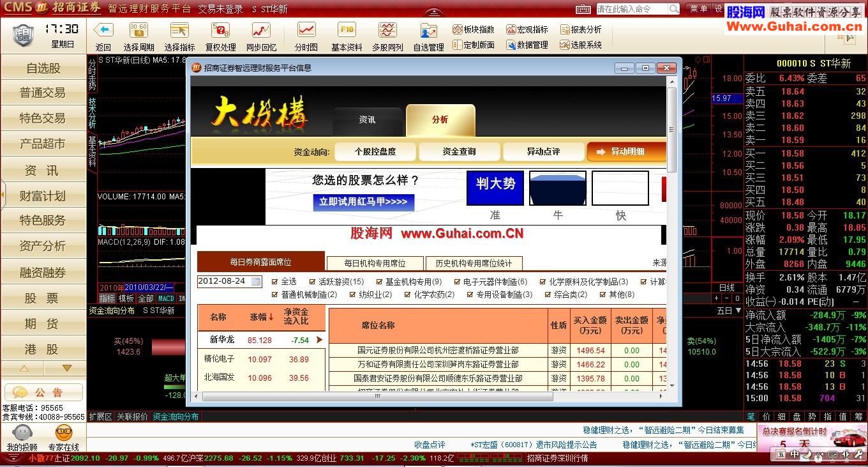Switch to the 资金流向分布 bottom tab

175,417
